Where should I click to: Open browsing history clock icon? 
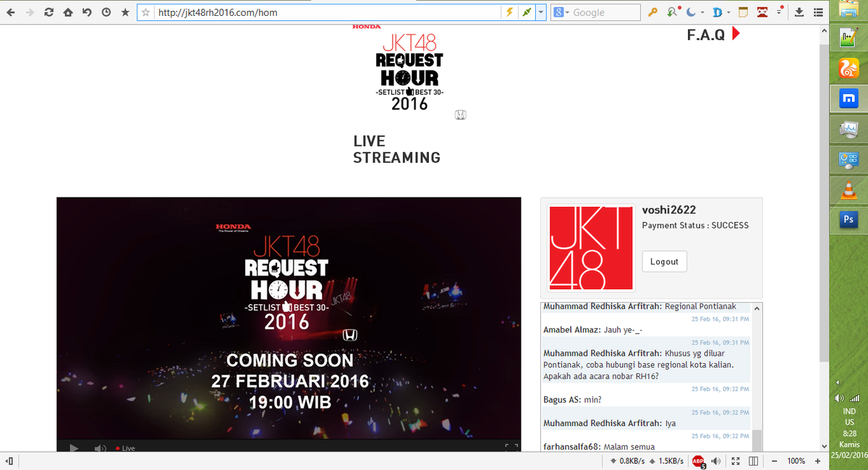coord(106,12)
